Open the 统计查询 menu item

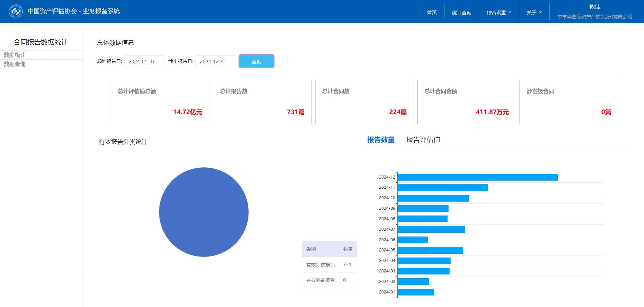(461, 13)
